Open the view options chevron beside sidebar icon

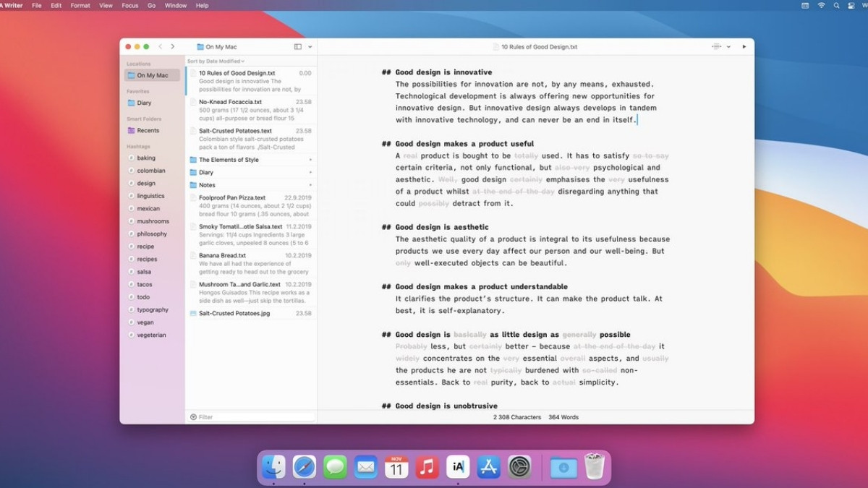[x=309, y=46]
